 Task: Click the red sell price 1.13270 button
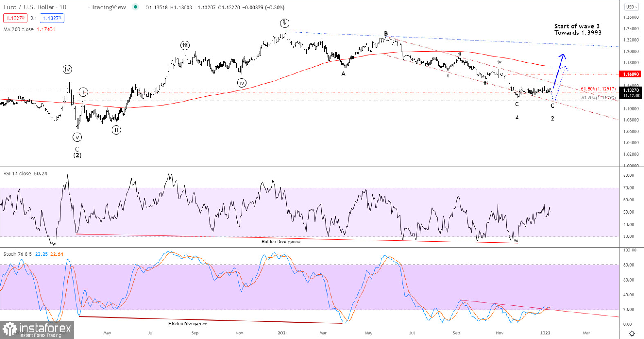[x=16, y=18]
